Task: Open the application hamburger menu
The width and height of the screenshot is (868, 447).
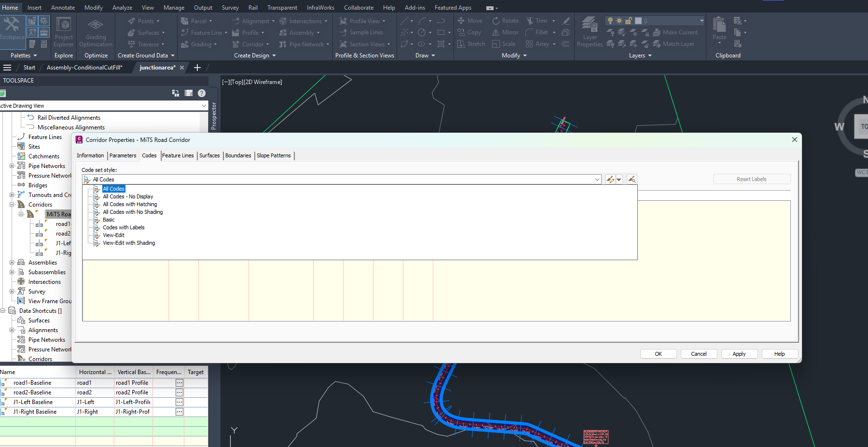Action: (7, 68)
